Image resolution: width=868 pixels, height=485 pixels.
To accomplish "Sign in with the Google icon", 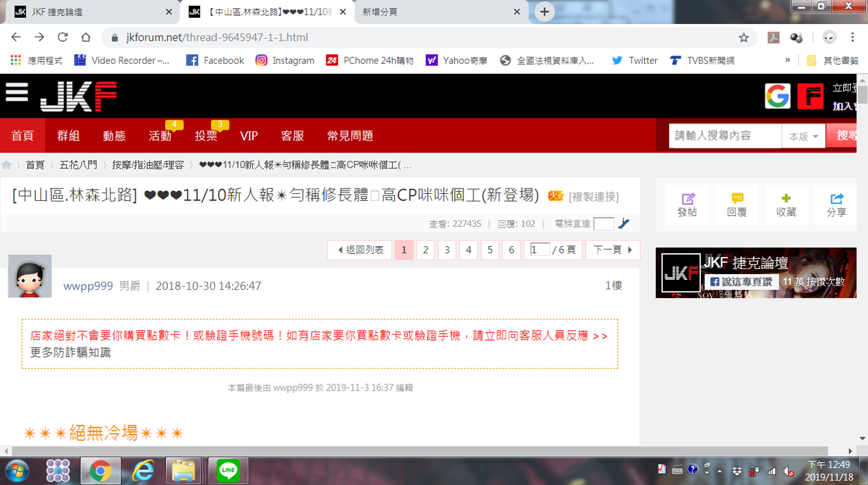I will (x=777, y=96).
